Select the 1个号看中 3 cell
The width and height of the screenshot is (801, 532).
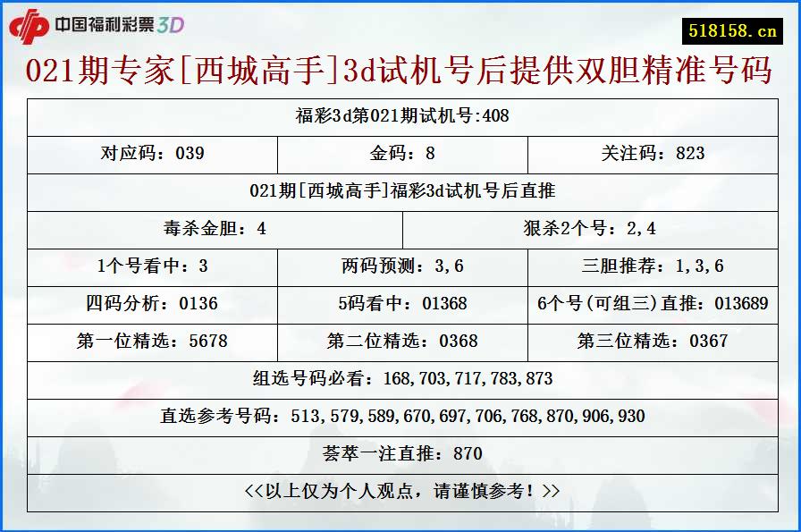coord(152,266)
